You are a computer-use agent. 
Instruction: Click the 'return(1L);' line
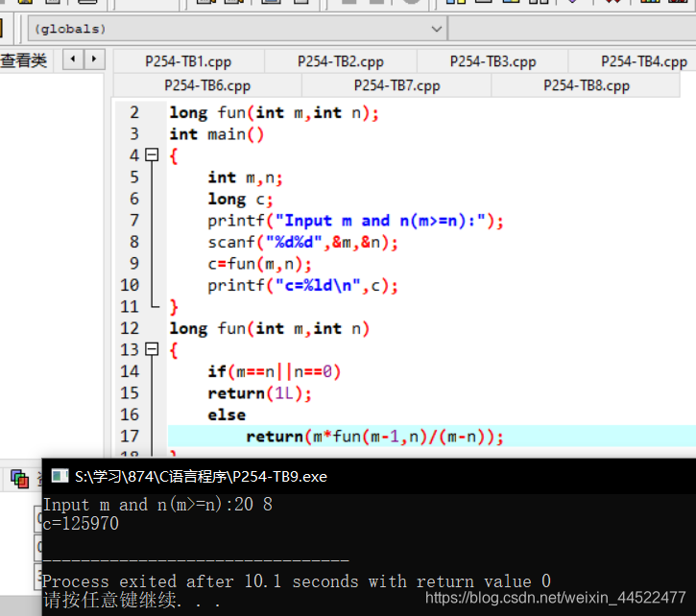259,393
